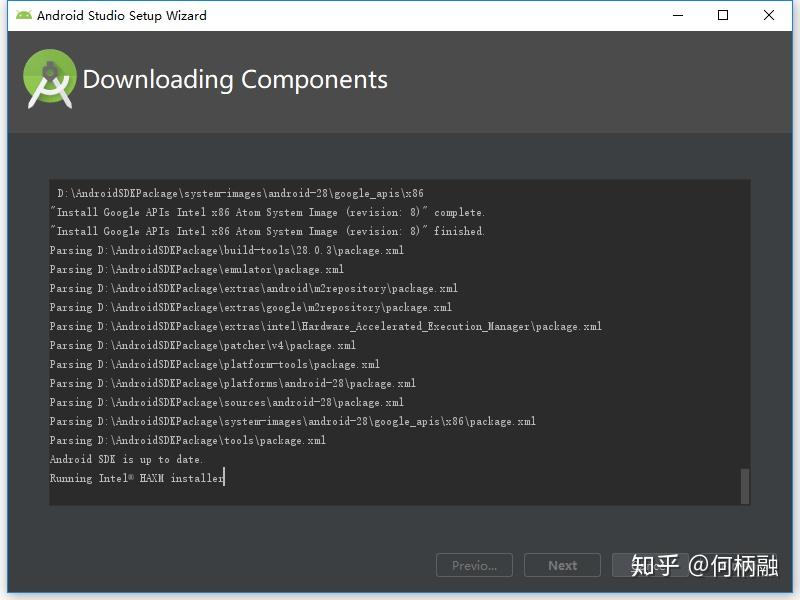Minimize the Setup Wizard window

tap(678, 15)
